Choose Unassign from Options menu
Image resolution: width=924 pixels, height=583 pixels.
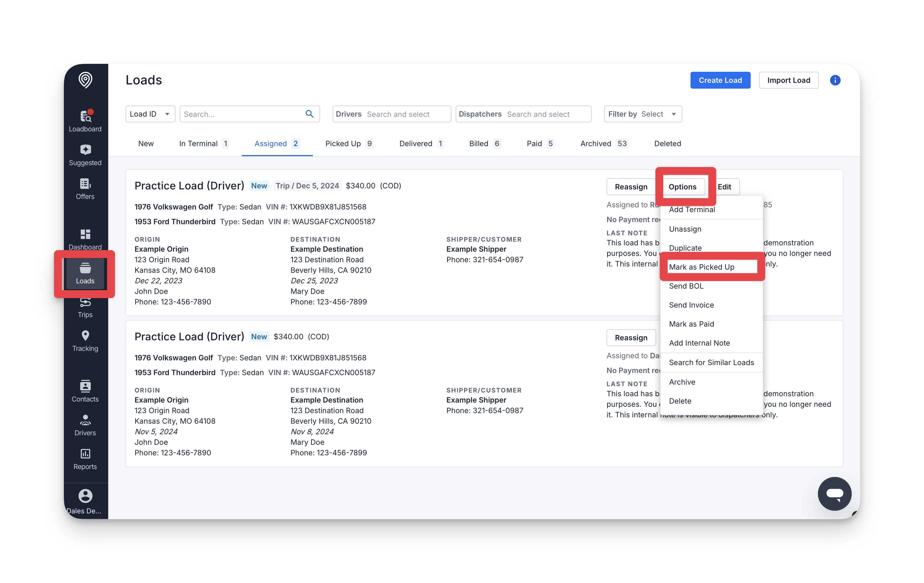[x=711, y=229]
